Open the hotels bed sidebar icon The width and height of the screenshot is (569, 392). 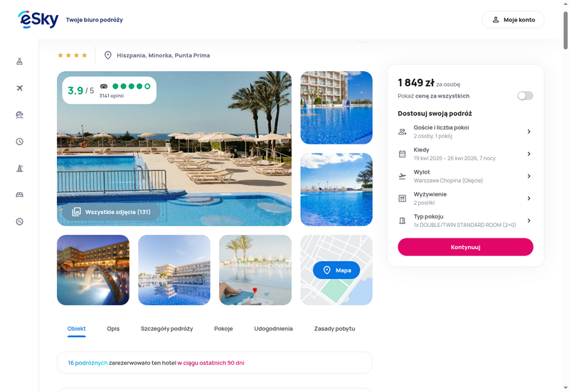point(20,195)
